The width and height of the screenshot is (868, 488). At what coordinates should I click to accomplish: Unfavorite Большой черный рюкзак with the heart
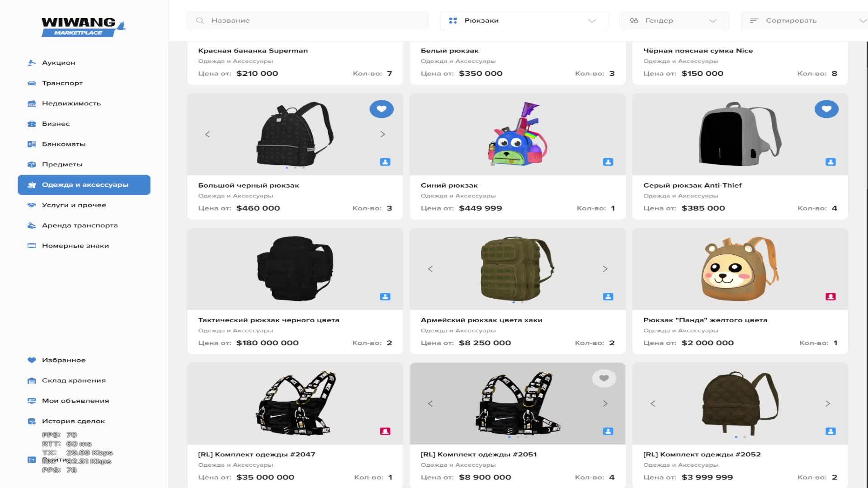pyautogui.click(x=381, y=109)
